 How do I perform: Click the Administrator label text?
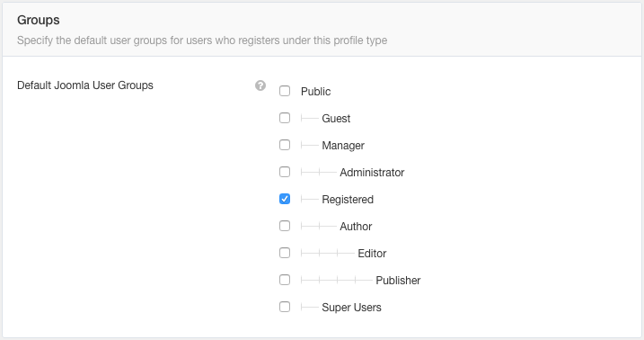(x=372, y=173)
